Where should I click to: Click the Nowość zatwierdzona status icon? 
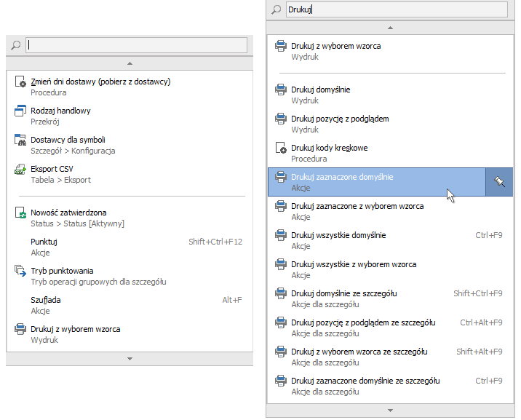[x=20, y=213]
